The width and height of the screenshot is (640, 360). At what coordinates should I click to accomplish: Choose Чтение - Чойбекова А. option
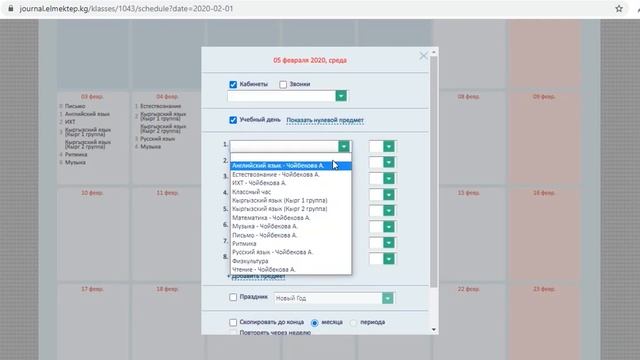[x=291, y=269]
